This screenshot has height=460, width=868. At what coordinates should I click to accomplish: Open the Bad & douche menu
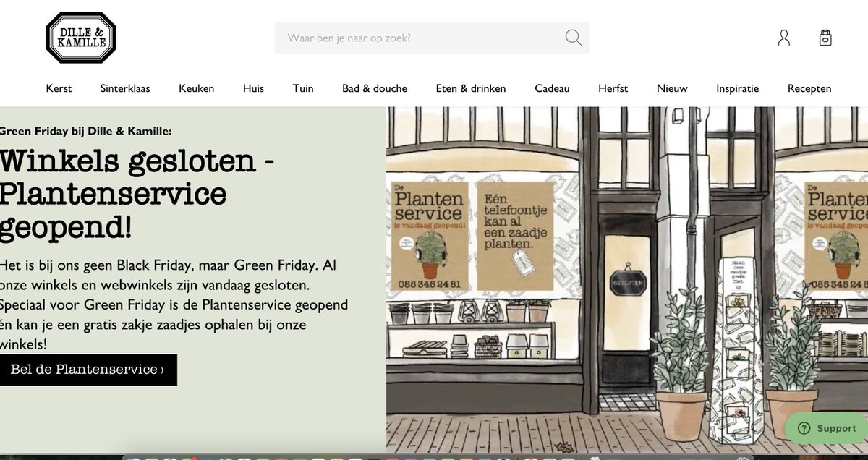pyautogui.click(x=375, y=88)
